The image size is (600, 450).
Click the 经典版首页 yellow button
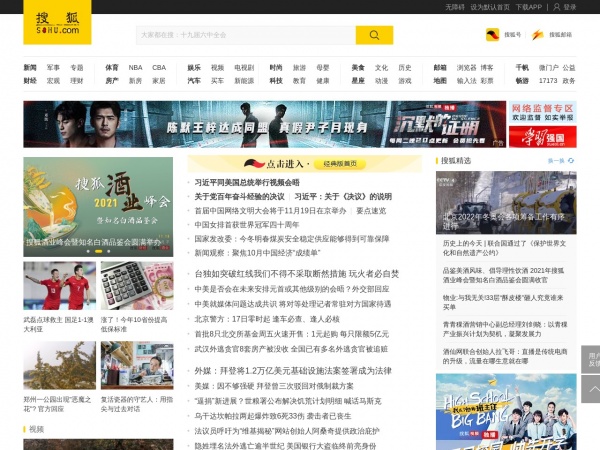click(x=340, y=164)
